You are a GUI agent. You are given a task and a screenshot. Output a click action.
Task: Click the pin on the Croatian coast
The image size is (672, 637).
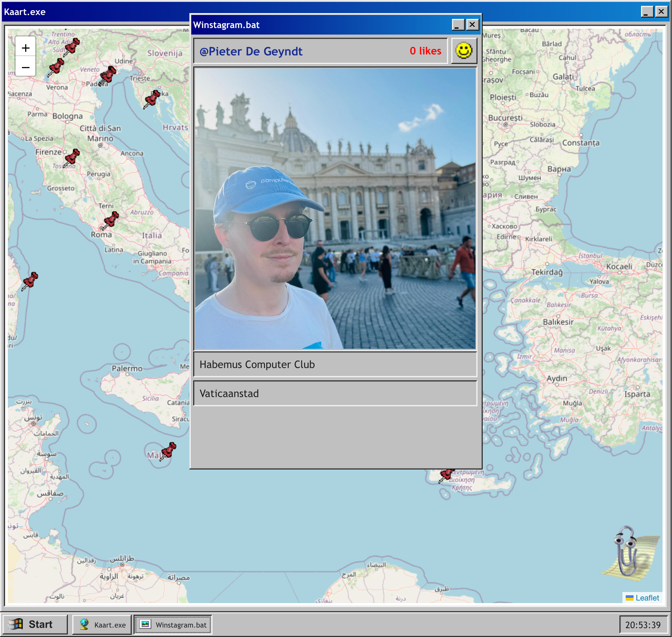point(152,98)
